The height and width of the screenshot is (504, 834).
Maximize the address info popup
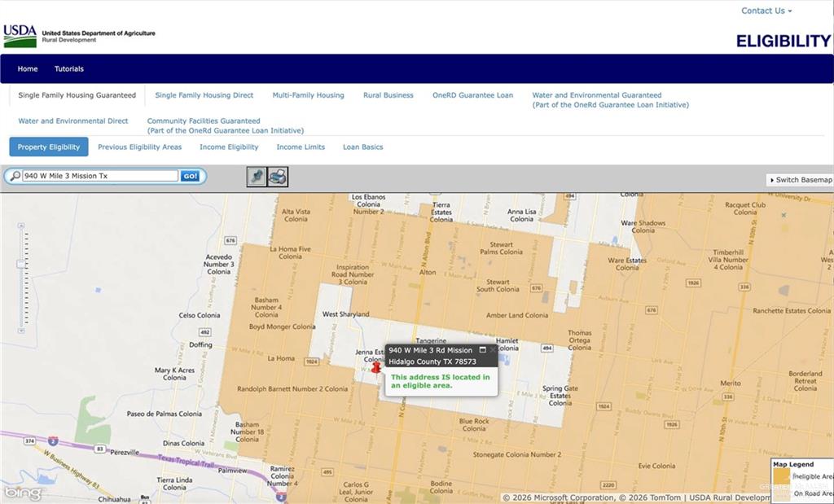coord(482,350)
